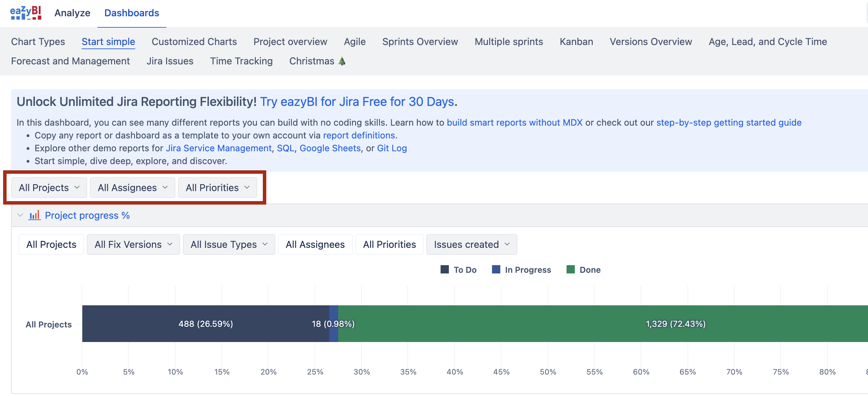Click the All Projects chart row label
Screen dimensions: 868x396
tap(49, 324)
